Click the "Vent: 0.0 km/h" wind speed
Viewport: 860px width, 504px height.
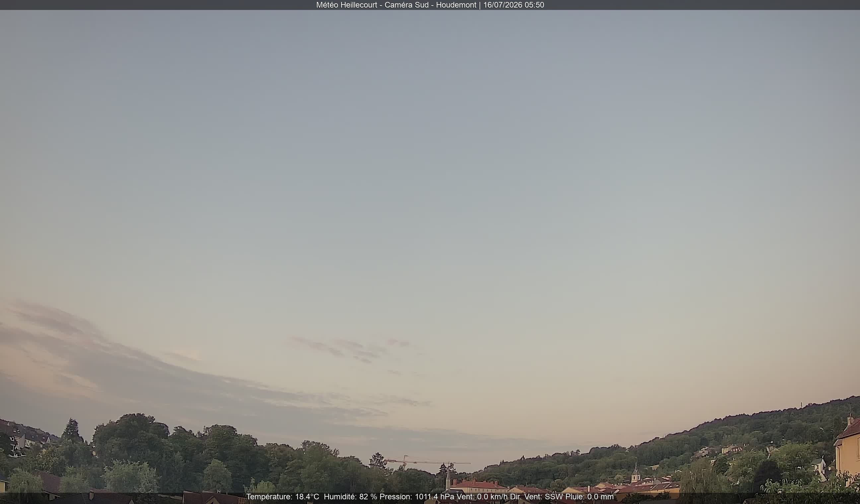point(482,497)
